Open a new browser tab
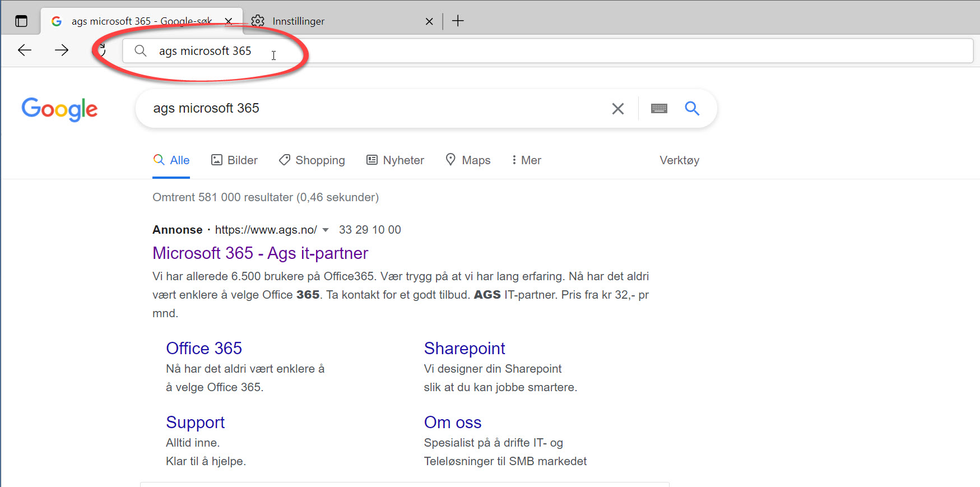Viewport: 980px width, 487px height. pyautogui.click(x=458, y=21)
